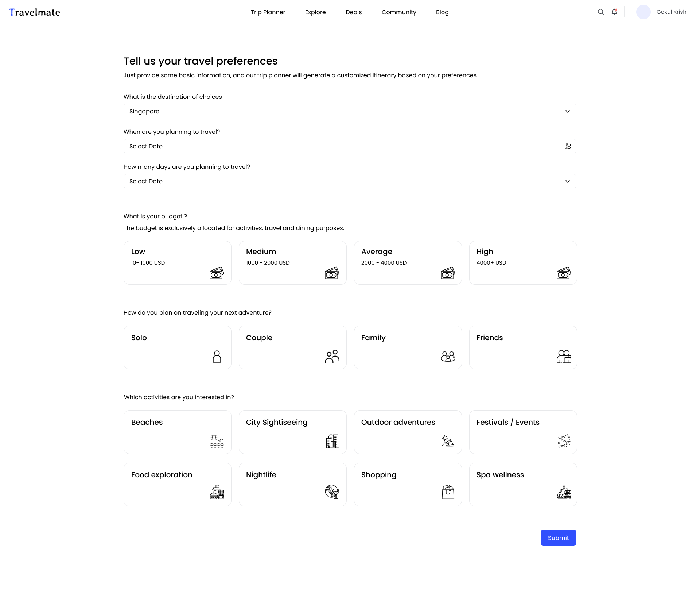
Task: Choose the Solo traveler option
Action: [178, 347]
